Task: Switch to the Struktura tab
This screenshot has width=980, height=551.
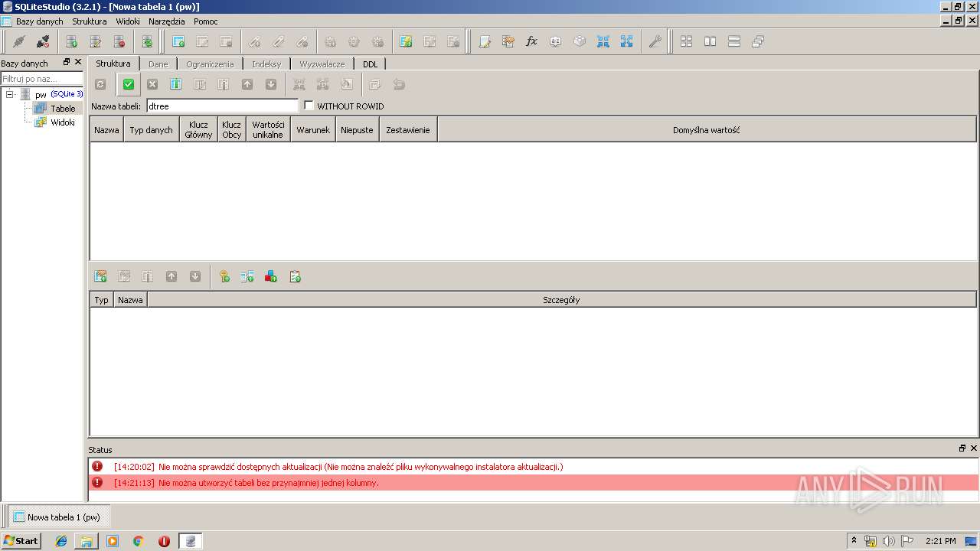Action: click(x=113, y=64)
